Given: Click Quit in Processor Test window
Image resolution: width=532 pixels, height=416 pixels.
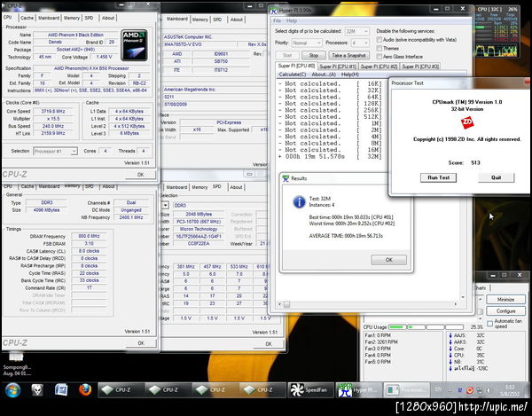Looking at the screenshot, I should click(496, 177).
